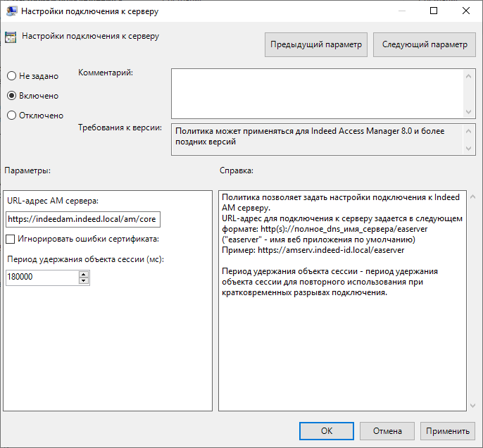Maximize the settings dialog window
Viewport: 483px width, 448px height.
434,11
